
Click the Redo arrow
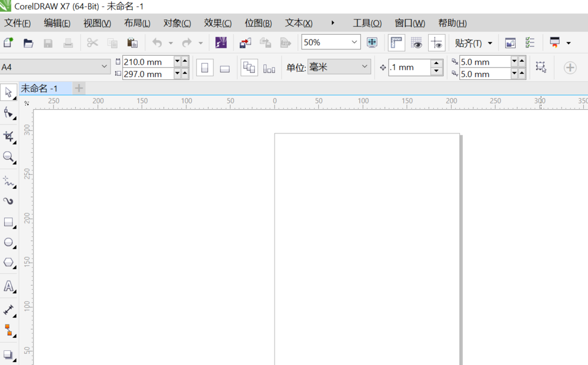tap(187, 43)
